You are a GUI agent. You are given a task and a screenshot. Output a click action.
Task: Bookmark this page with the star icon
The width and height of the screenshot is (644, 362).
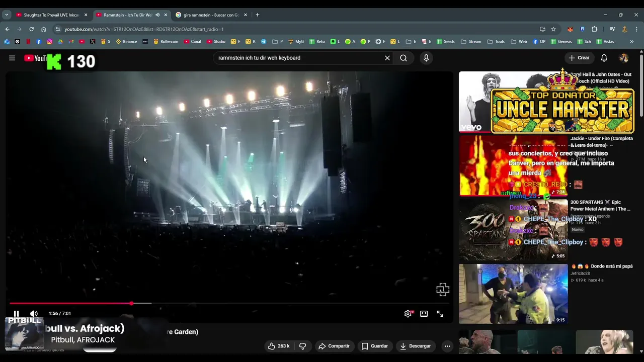click(553, 29)
